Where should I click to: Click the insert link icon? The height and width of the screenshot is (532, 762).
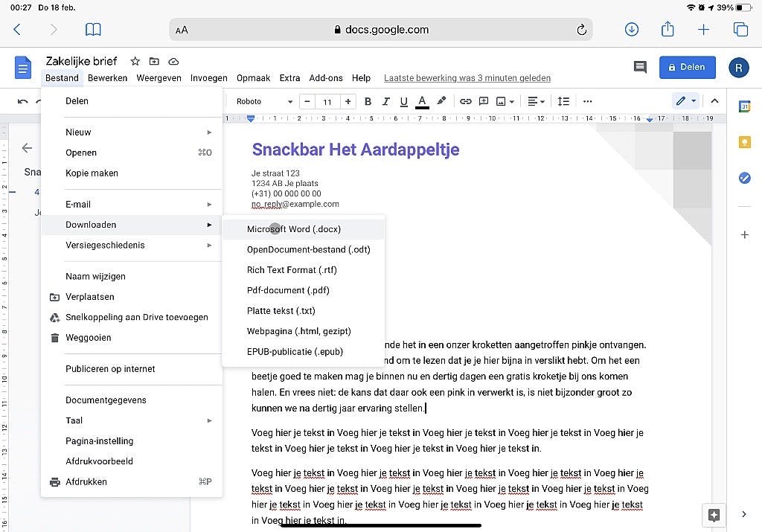465,101
